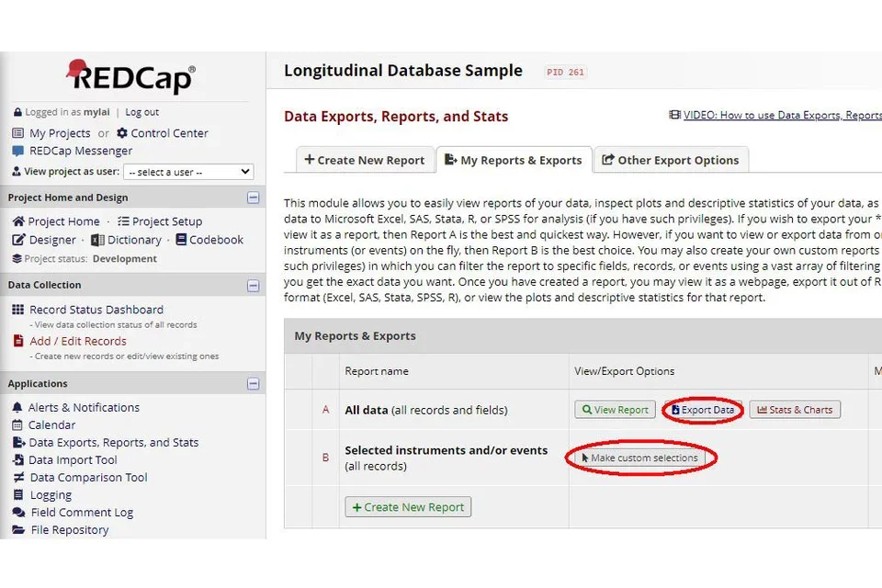Open the Record Status Dashboard
The image size is (882, 588).
point(96,310)
